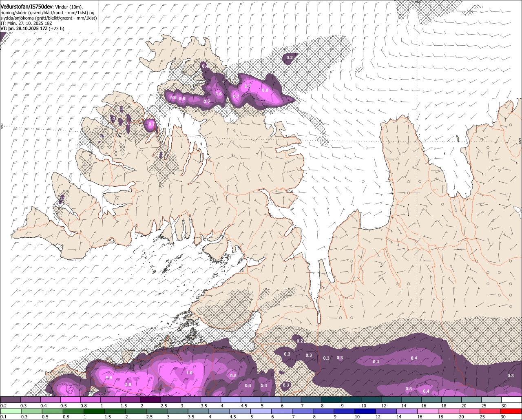This screenshot has width=522, height=420.
Task: Select the white swatch above the upper 30 label
Action: click(512, 400)
